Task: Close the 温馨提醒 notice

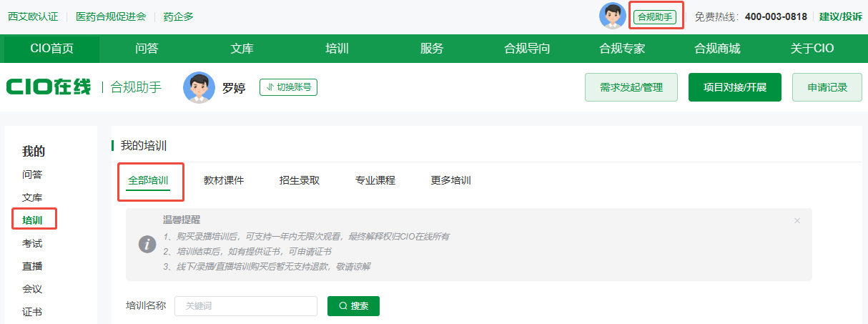Action: (x=797, y=220)
